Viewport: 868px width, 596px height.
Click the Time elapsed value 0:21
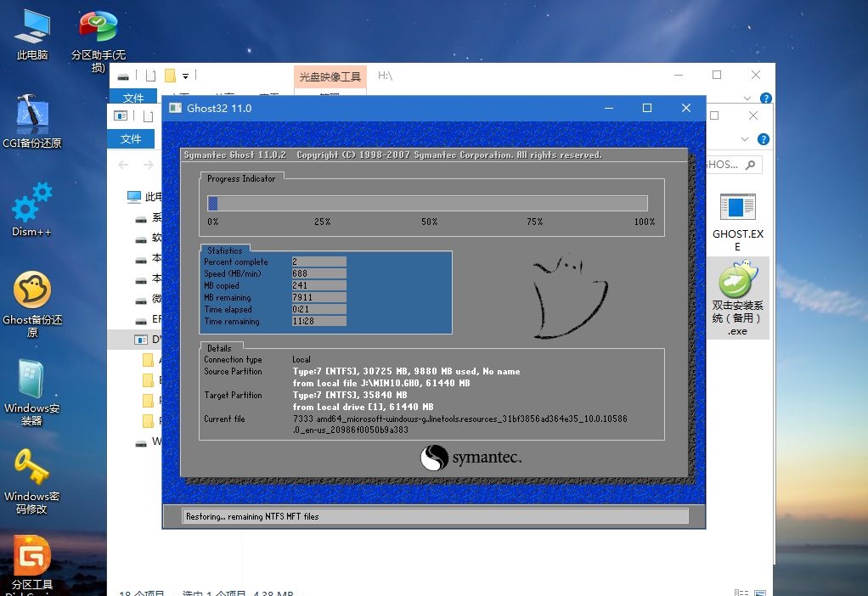(x=318, y=309)
